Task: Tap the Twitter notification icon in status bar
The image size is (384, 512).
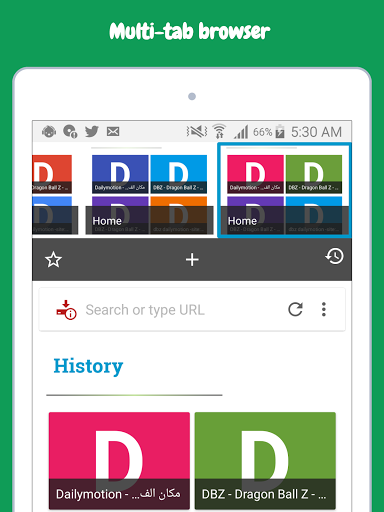Action: (x=92, y=131)
